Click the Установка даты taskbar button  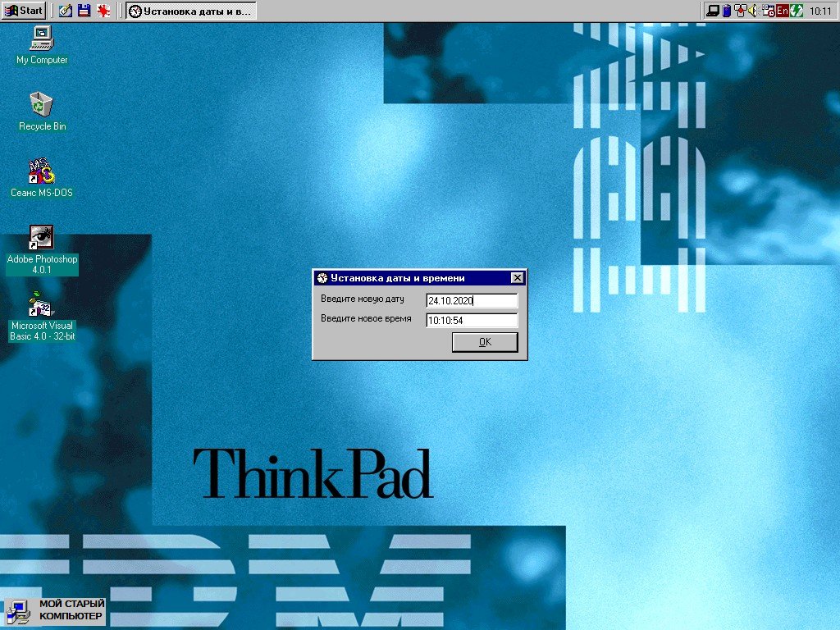190,11
